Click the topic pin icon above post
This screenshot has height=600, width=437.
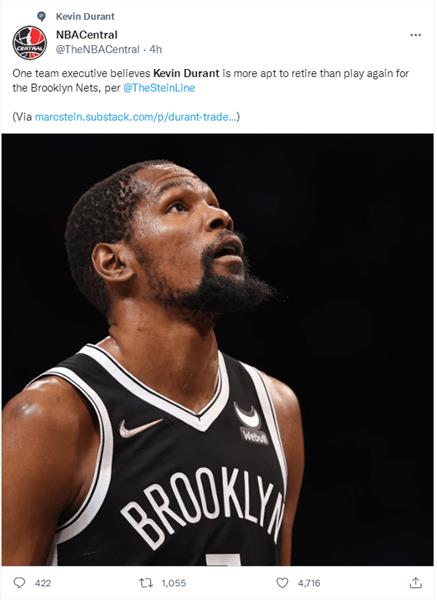pos(41,16)
